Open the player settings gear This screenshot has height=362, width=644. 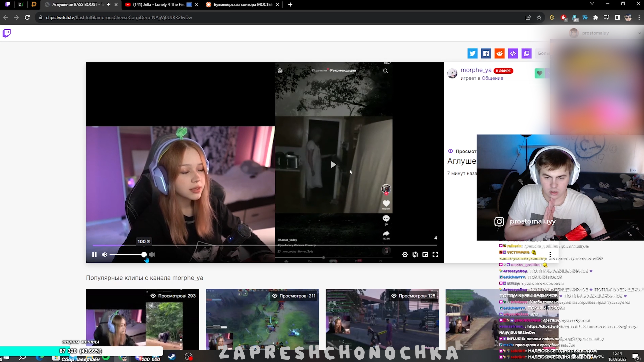[405, 255]
